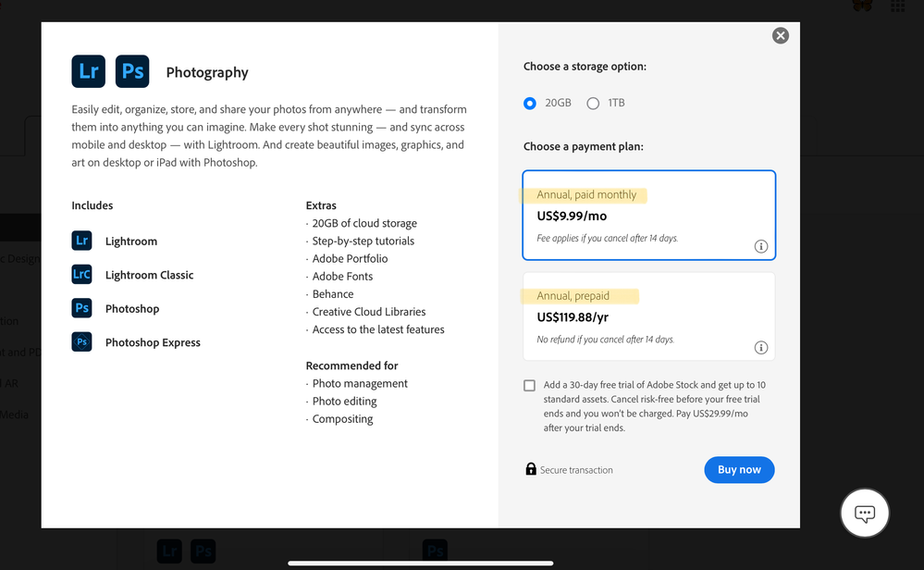The image size is (924, 570).
Task: Click the secure transaction lock icon
Action: 531,469
